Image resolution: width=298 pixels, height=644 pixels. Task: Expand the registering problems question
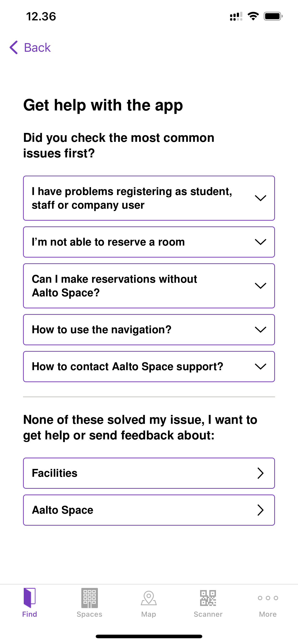click(x=149, y=198)
